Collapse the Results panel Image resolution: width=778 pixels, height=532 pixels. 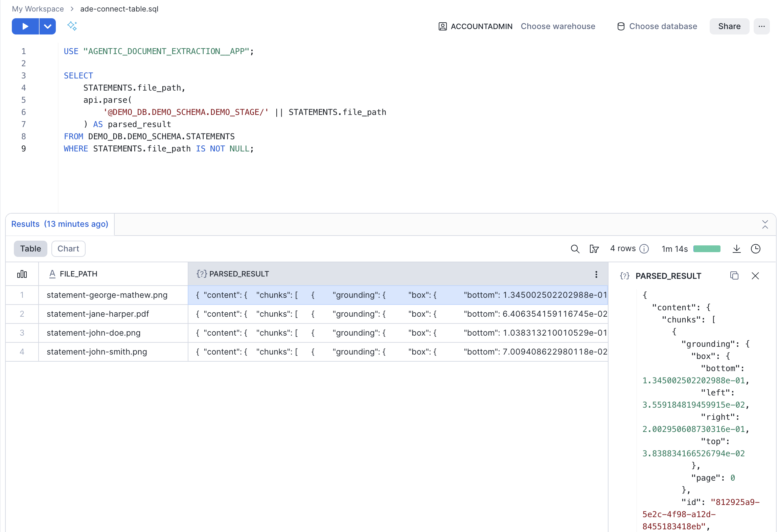tap(765, 224)
